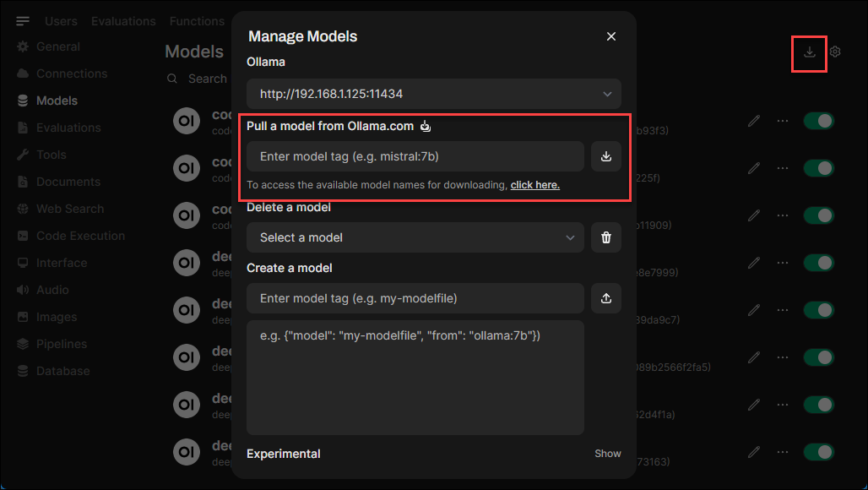Screen dimensions: 868x490
Task: Show the Experimental section
Action: tap(607, 454)
